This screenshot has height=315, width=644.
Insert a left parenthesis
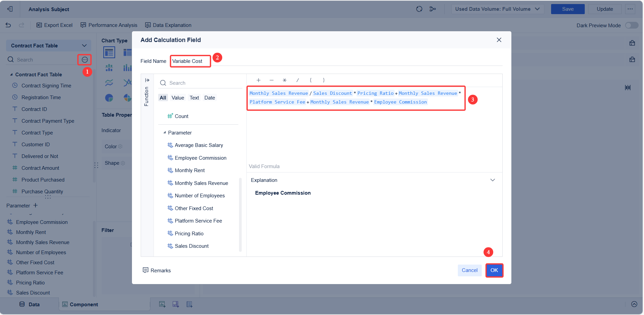tap(311, 80)
